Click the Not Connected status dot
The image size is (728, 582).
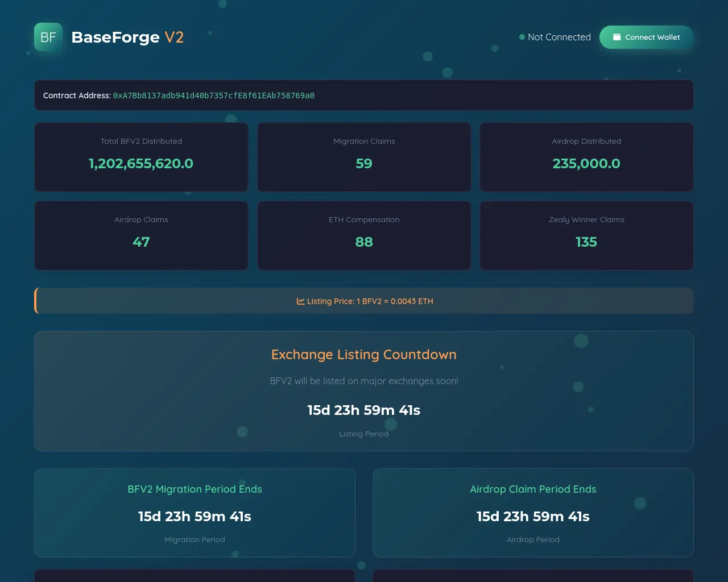(522, 37)
